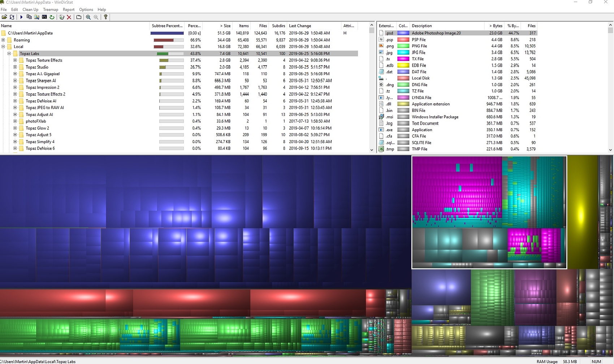Open a command prompt with the console icon

pos(44,17)
